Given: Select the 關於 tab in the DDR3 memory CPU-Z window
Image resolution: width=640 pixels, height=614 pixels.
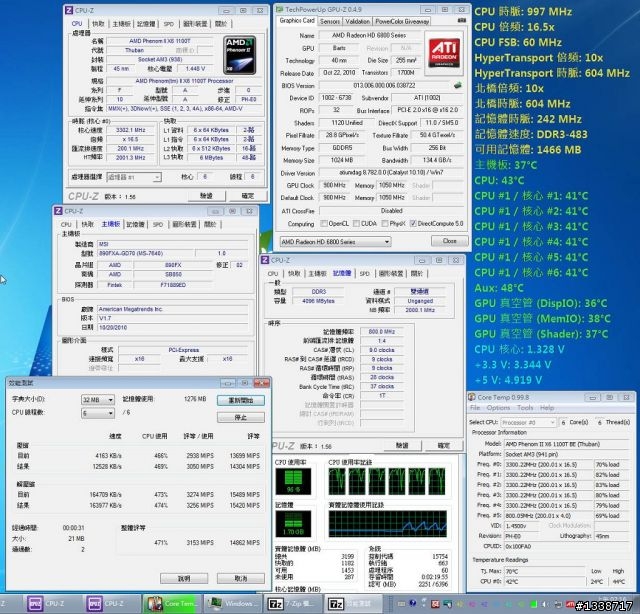Looking at the screenshot, I should [x=416, y=274].
